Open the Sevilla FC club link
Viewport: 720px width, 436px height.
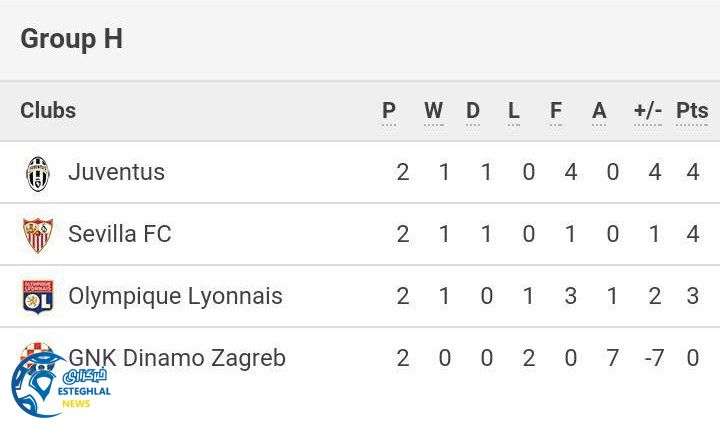coord(120,234)
